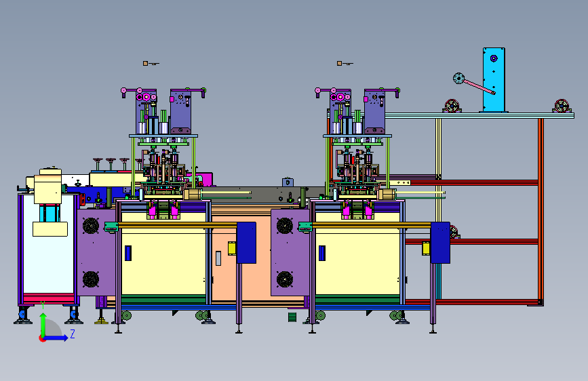Select the tall cyan vertical plate
Screen dimensions: 588x381
[x=494, y=79]
